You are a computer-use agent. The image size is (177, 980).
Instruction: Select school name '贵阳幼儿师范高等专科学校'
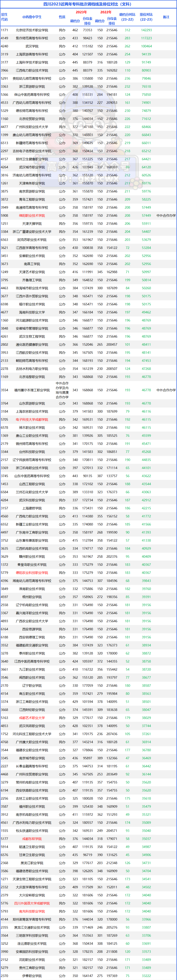pos(32,78)
